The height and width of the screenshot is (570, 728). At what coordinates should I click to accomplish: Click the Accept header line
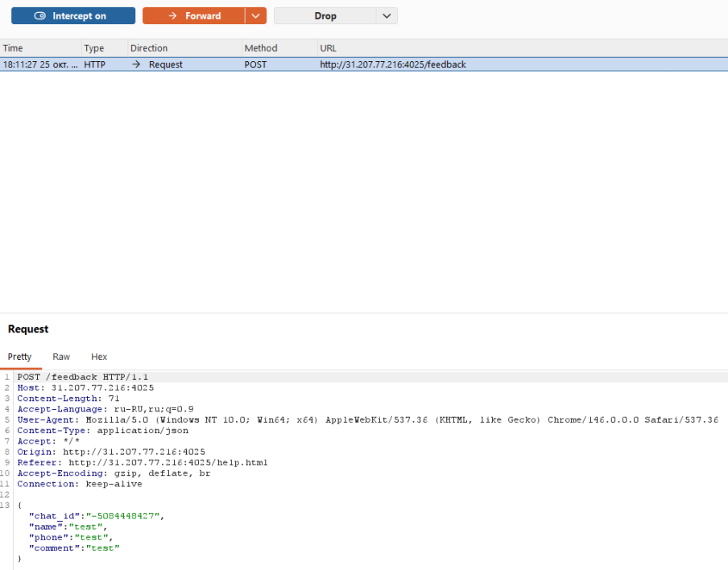click(48, 441)
